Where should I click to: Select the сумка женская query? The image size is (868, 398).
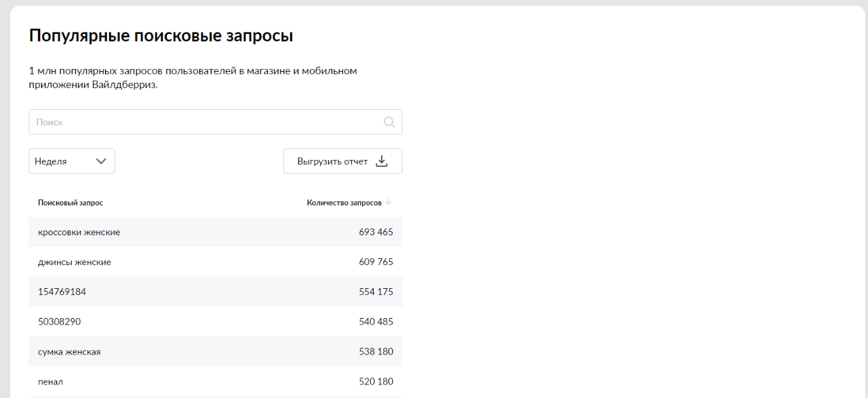click(69, 352)
